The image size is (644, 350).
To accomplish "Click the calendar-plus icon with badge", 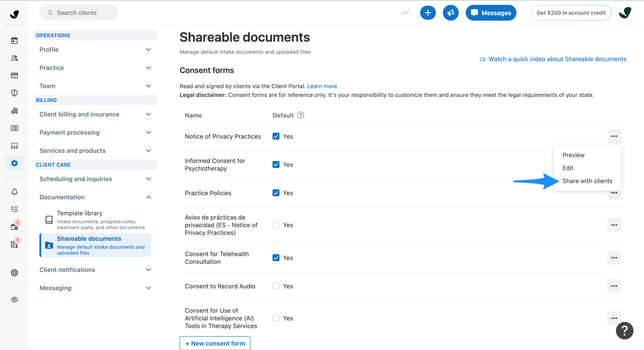I will [14, 227].
